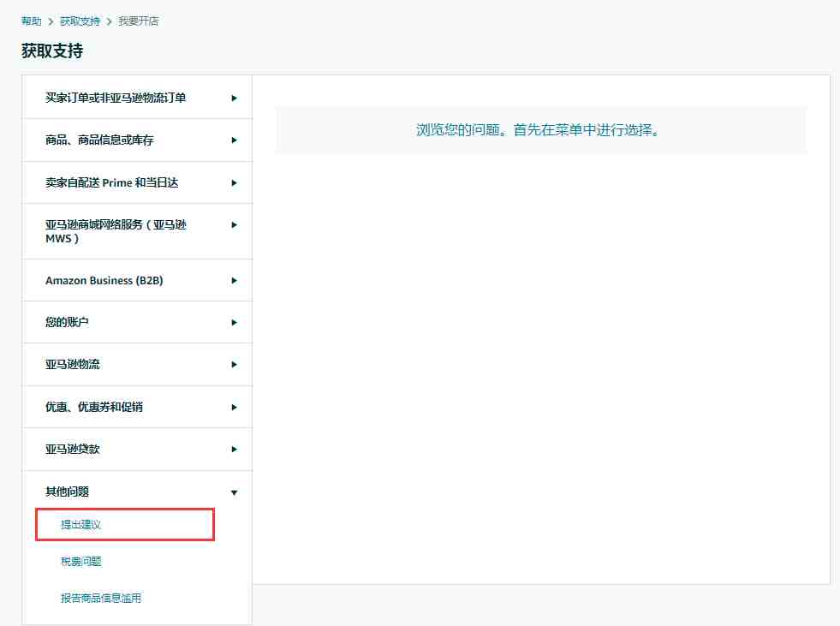The height and width of the screenshot is (626, 840).
Task: Collapse 其他问题 using its down arrow
Action: (234, 492)
